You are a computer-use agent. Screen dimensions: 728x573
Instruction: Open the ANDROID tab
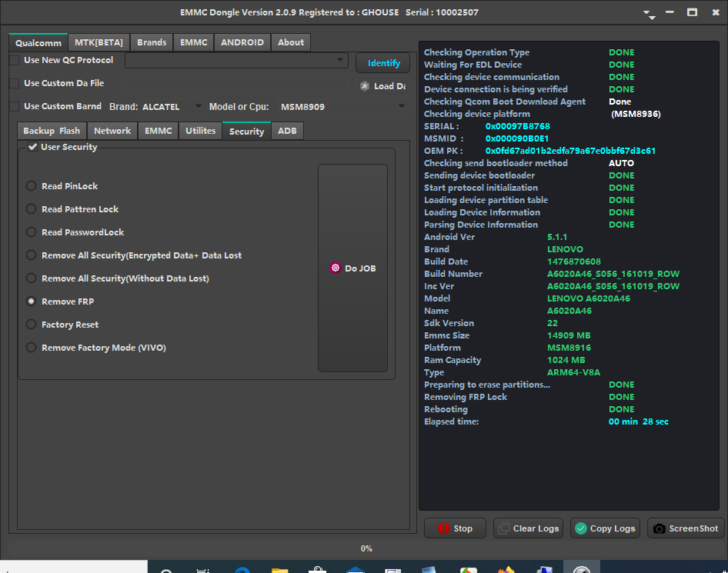(x=242, y=42)
